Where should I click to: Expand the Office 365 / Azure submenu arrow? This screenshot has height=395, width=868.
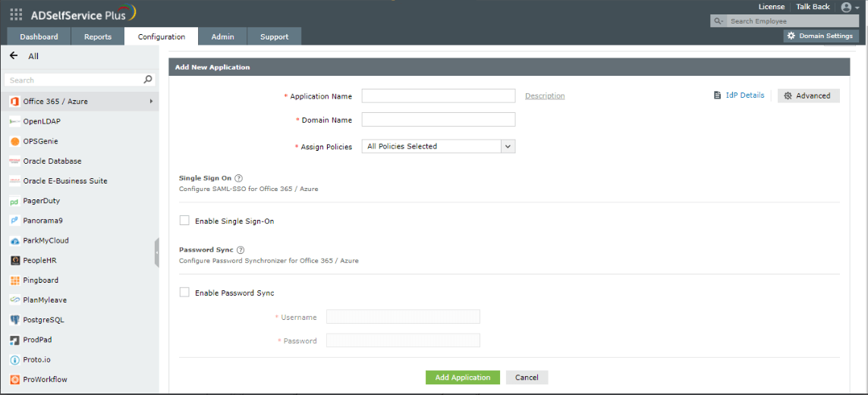click(x=151, y=102)
